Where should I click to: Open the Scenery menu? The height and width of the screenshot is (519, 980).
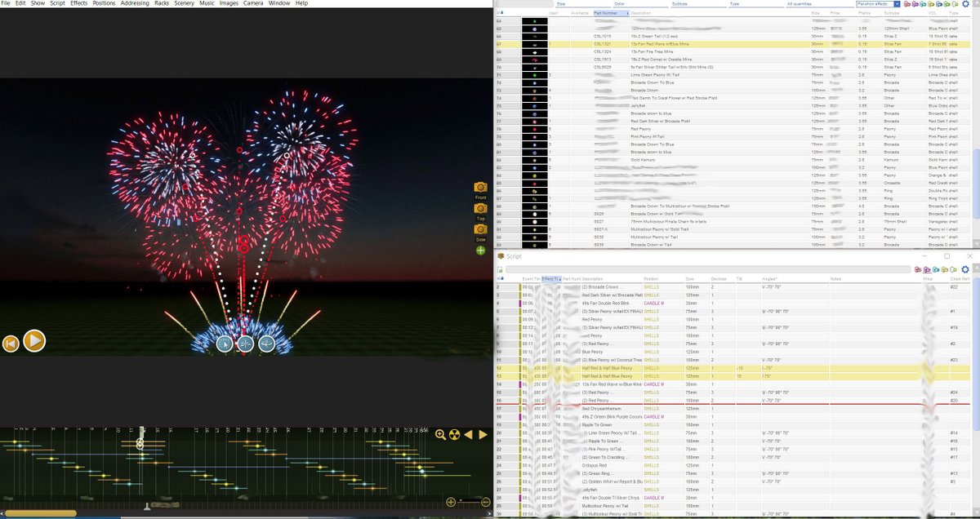click(x=185, y=3)
